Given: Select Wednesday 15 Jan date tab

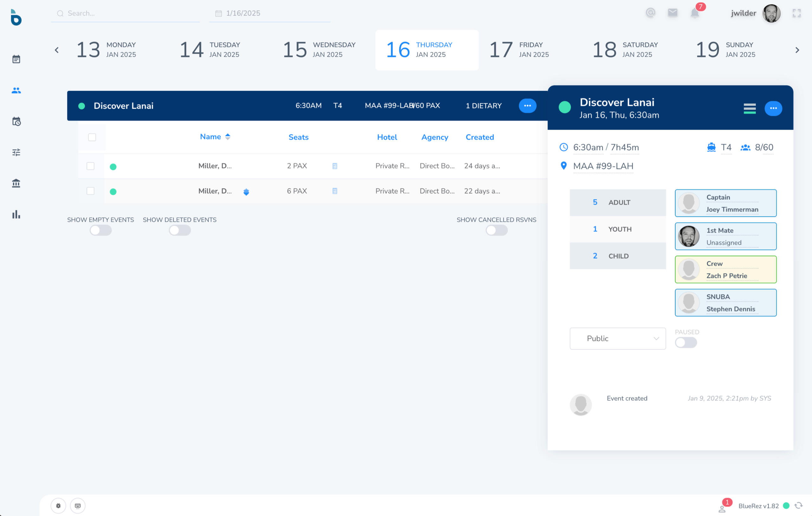Looking at the screenshot, I should [319, 50].
